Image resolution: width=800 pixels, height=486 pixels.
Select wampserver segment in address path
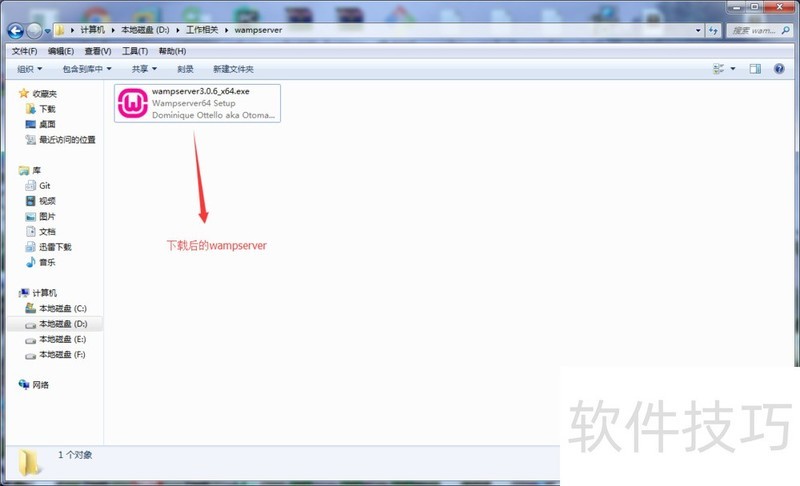258,30
